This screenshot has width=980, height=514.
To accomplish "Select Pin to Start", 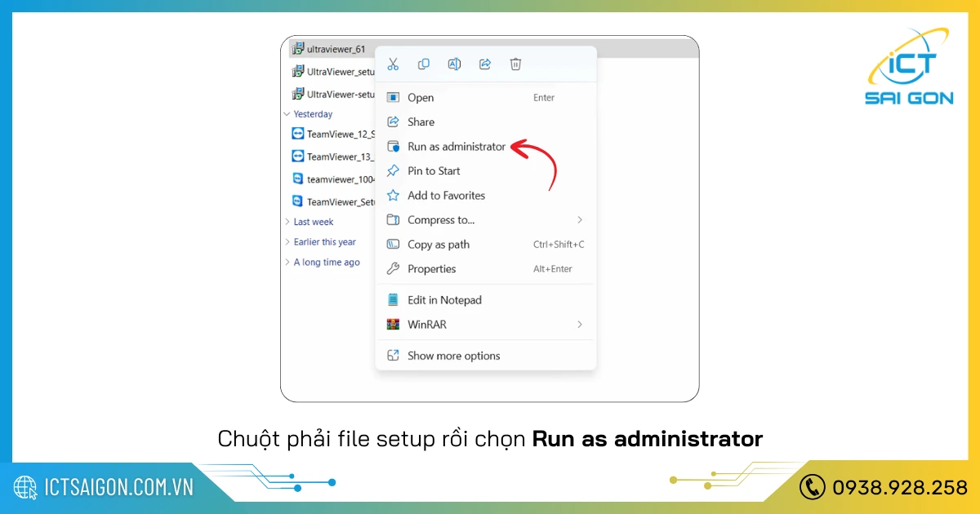I will coord(486,171).
